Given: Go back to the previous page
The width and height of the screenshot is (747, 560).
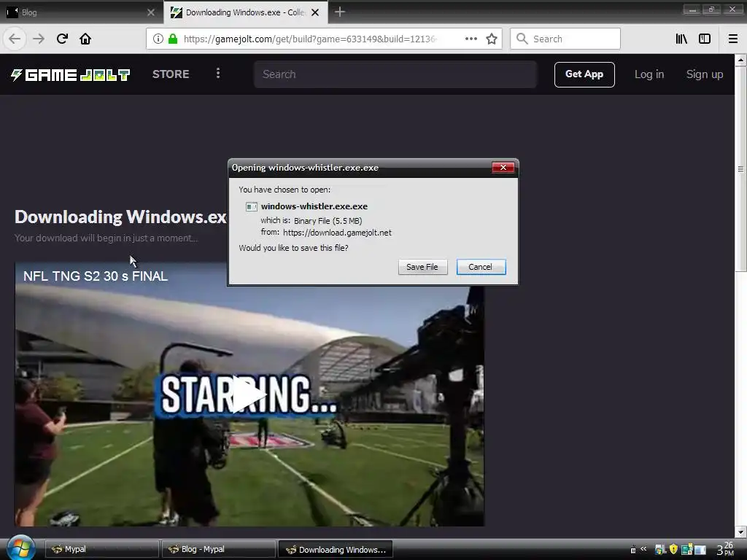Looking at the screenshot, I should (15, 39).
